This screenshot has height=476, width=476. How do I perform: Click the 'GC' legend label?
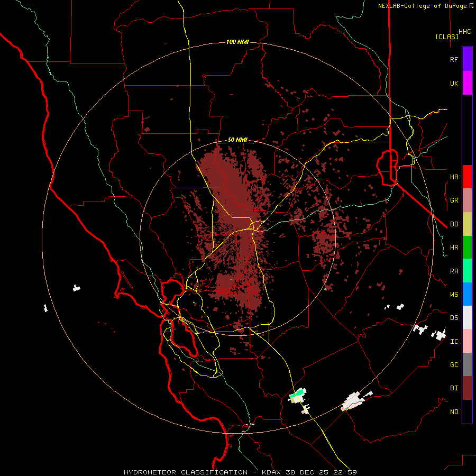pyautogui.click(x=454, y=365)
